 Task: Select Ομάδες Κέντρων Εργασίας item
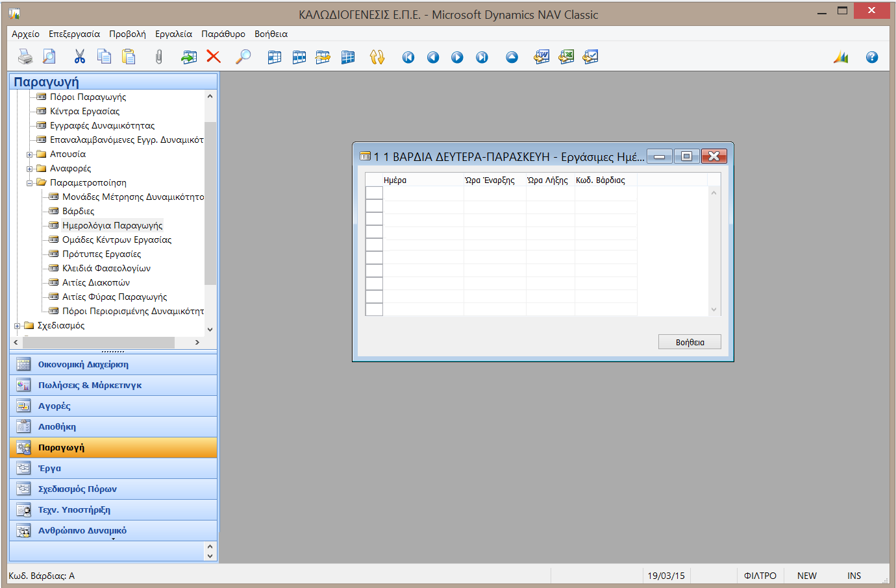[117, 239]
